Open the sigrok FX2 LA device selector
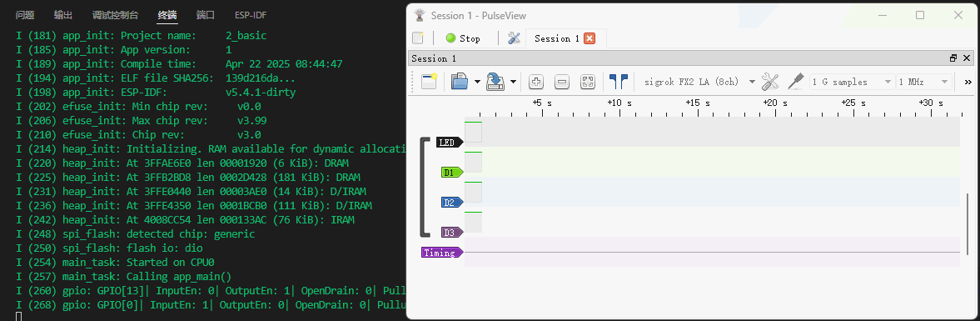This screenshot has width=980, height=321. click(x=699, y=82)
